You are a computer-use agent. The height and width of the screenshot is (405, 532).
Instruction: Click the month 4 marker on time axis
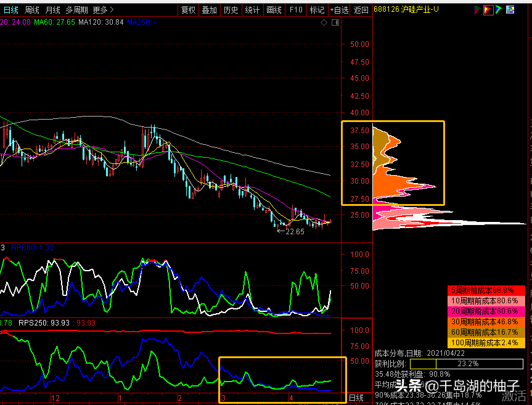click(x=291, y=398)
